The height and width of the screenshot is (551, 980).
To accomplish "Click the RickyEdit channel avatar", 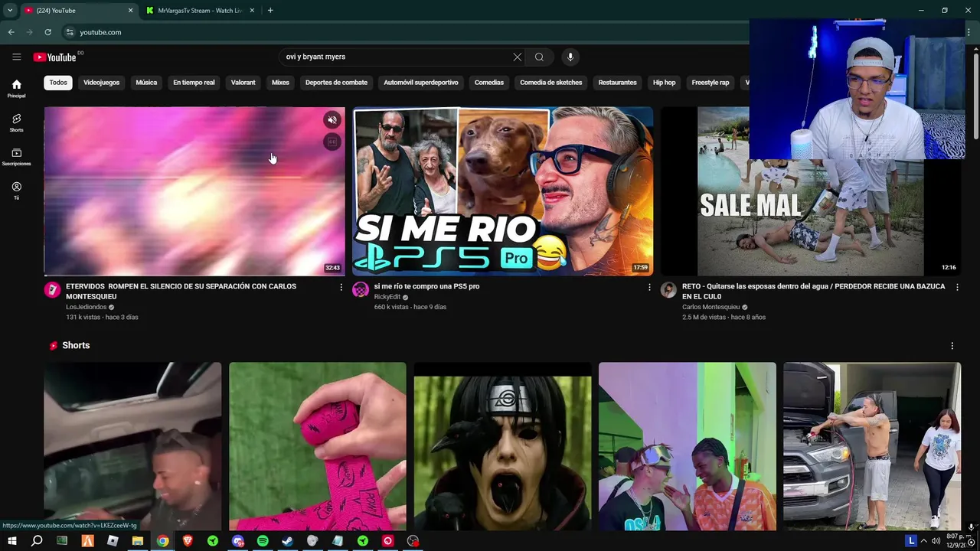I will (361, 290).
